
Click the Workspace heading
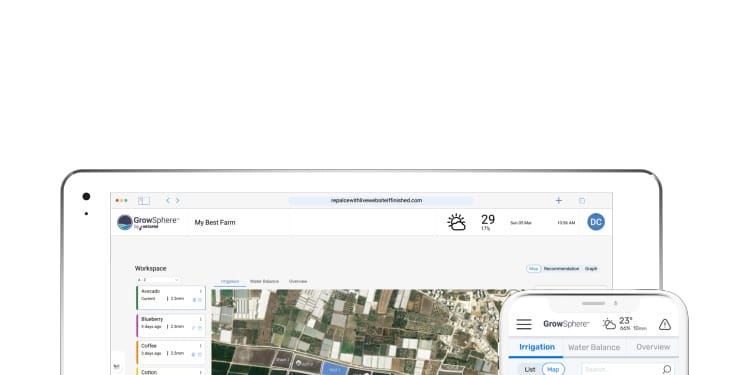[150, 268]
